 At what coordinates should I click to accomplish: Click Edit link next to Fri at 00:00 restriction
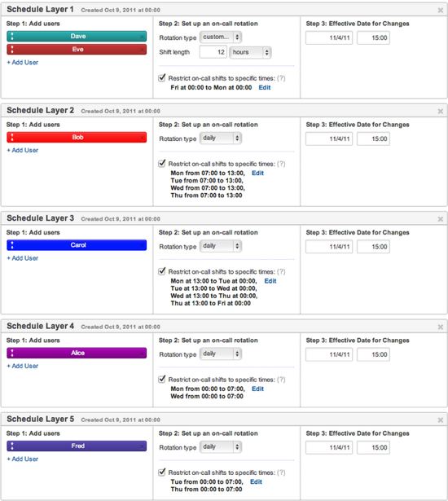click(x=265, y=87)
